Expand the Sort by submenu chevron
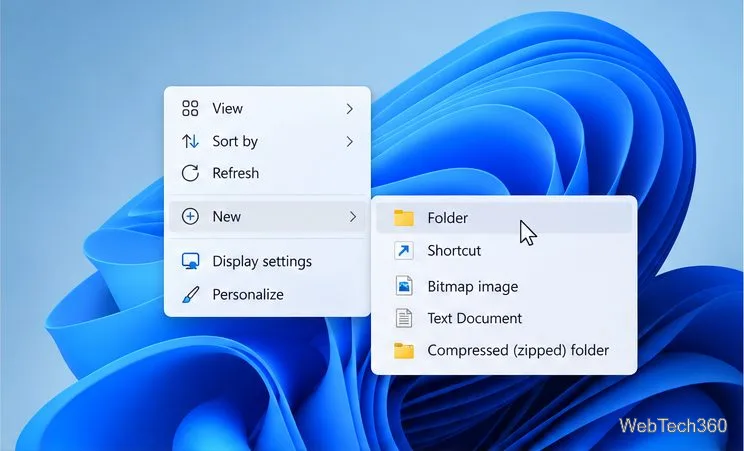Image resolution: width=744 pixels, height=451 pixels. pos(350,141)
